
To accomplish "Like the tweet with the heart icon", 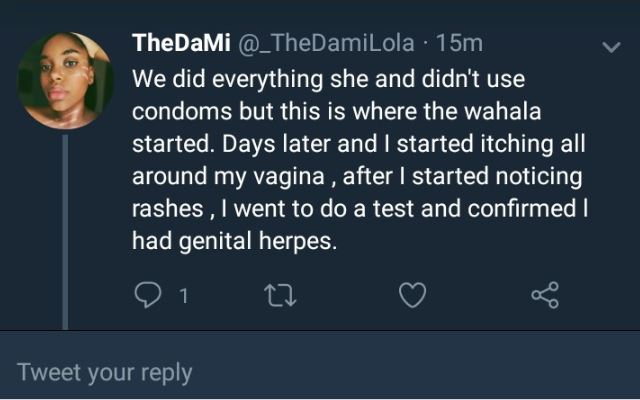I will [x=412, y=295].
